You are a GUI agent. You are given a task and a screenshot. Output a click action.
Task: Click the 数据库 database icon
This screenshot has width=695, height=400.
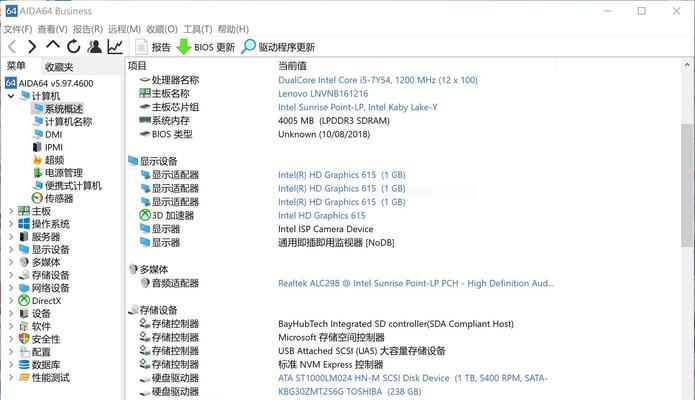24,365
